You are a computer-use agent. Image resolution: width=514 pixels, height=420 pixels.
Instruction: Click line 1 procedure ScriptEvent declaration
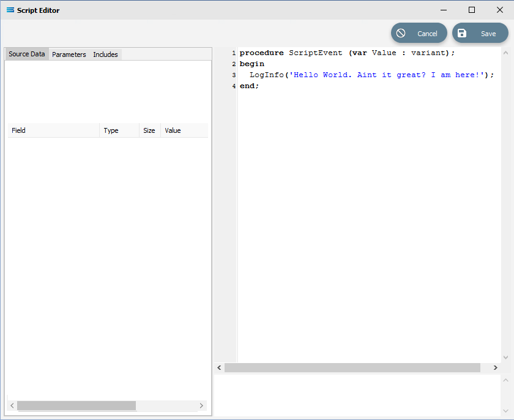pos(347,53)
